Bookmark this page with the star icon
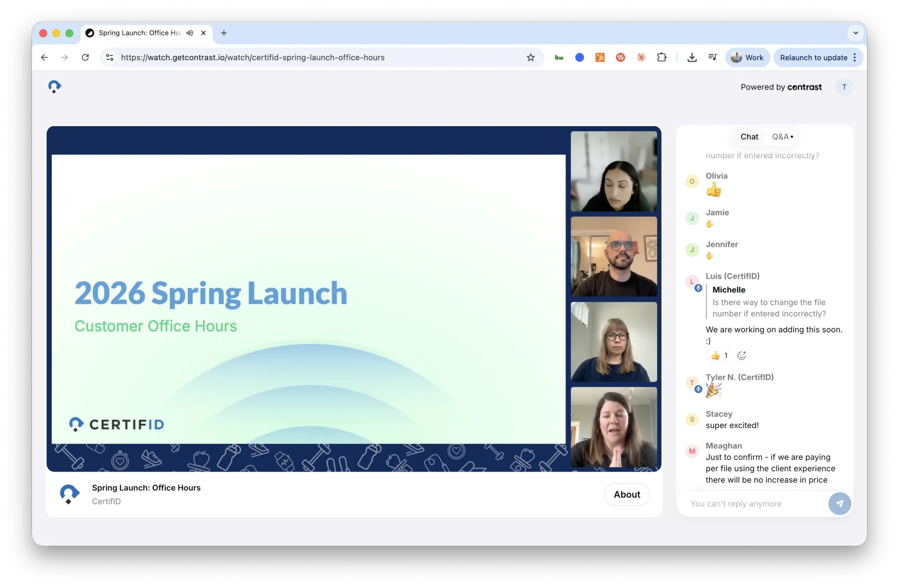The height and width of the screenshot is (588, 899). [531, 58]
